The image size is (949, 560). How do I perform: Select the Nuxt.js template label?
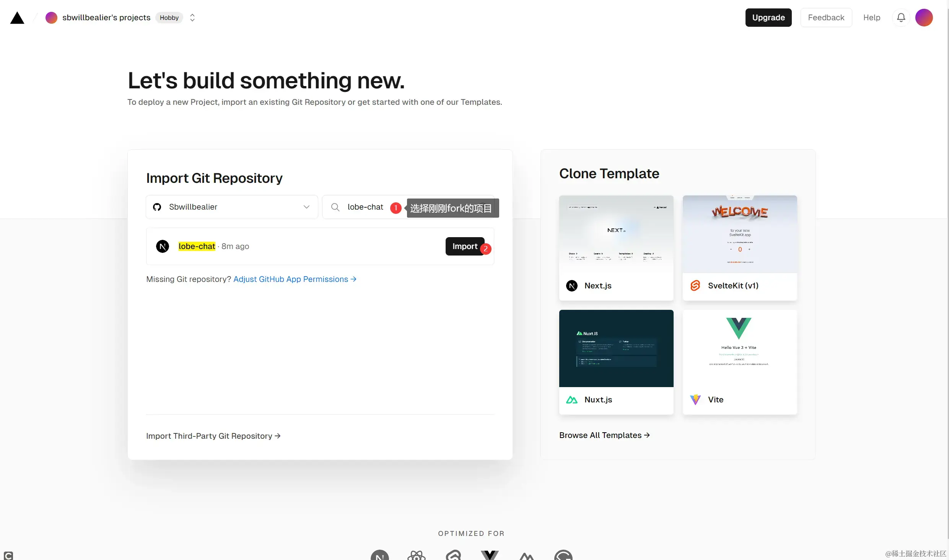click(598, 400)
